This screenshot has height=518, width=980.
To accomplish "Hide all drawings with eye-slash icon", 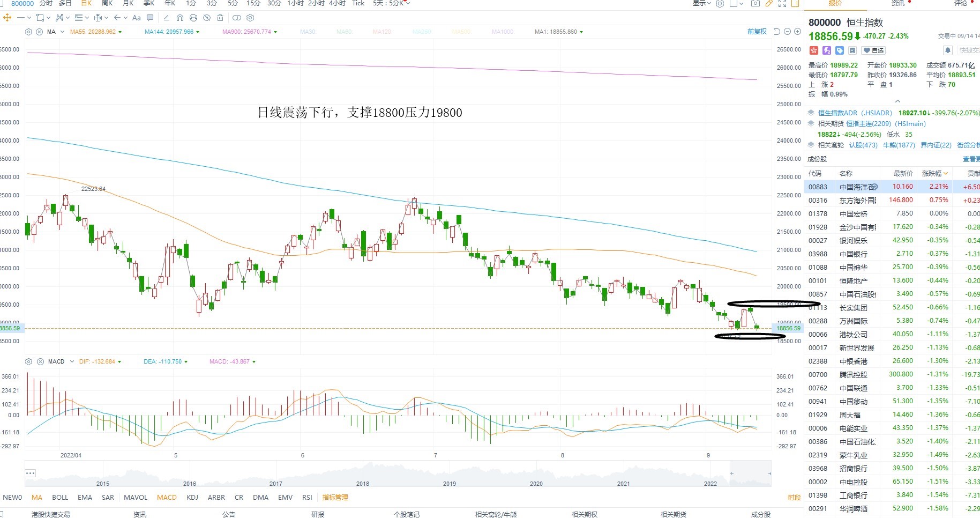I will tap(207, 18).
